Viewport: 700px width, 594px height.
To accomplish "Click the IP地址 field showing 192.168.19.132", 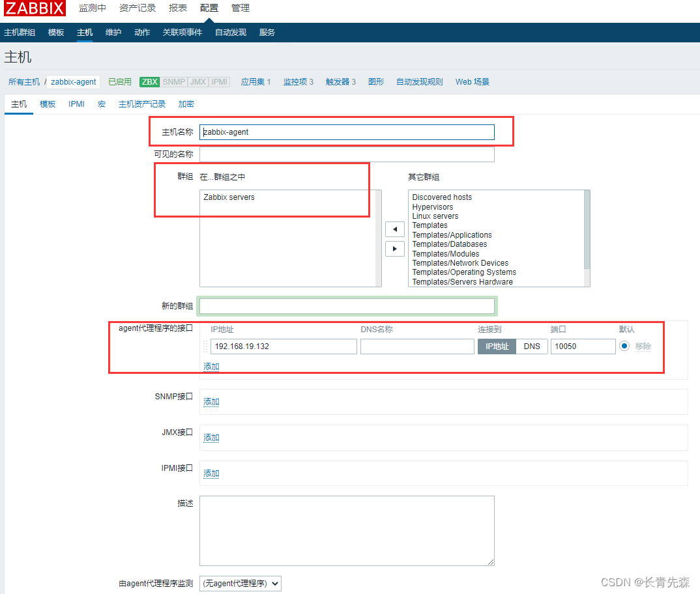I will tap(284, 346).
